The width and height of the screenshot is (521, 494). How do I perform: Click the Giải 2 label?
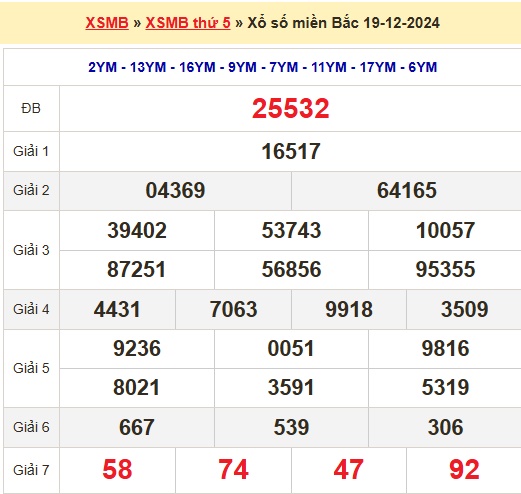click(x=31, y=190)
